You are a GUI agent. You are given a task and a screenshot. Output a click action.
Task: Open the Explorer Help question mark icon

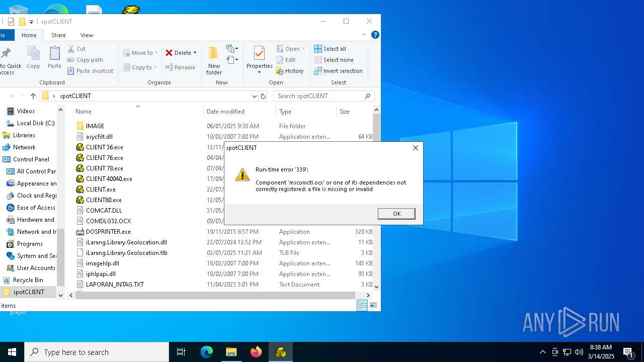coord(375,35)
